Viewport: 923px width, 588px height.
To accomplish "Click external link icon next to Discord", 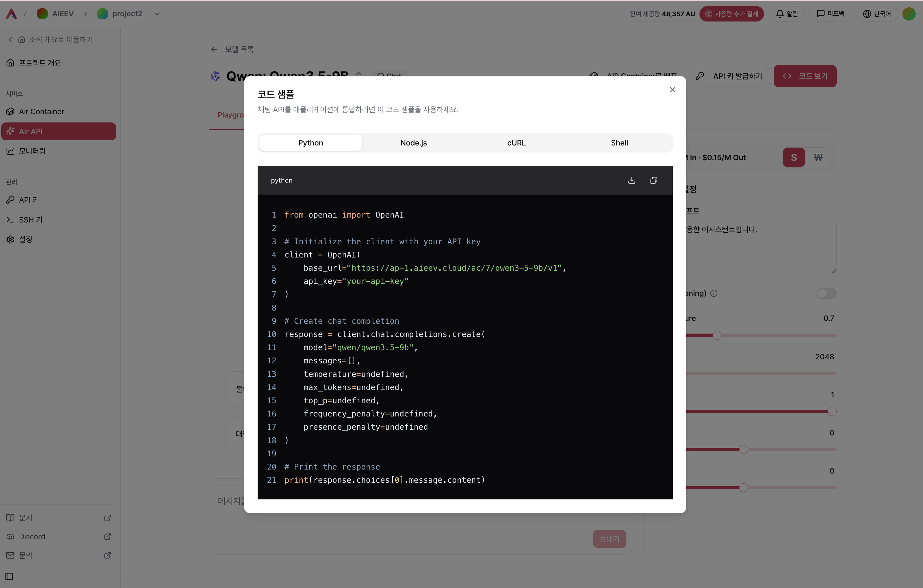I will pos(108,537).
